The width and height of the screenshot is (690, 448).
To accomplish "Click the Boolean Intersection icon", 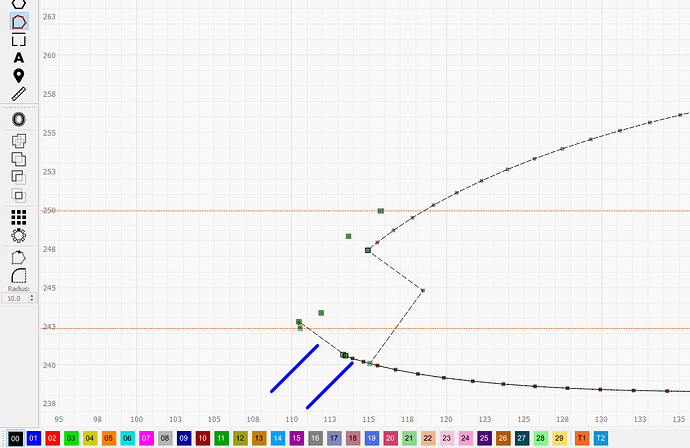I will [x=18, y=195].
